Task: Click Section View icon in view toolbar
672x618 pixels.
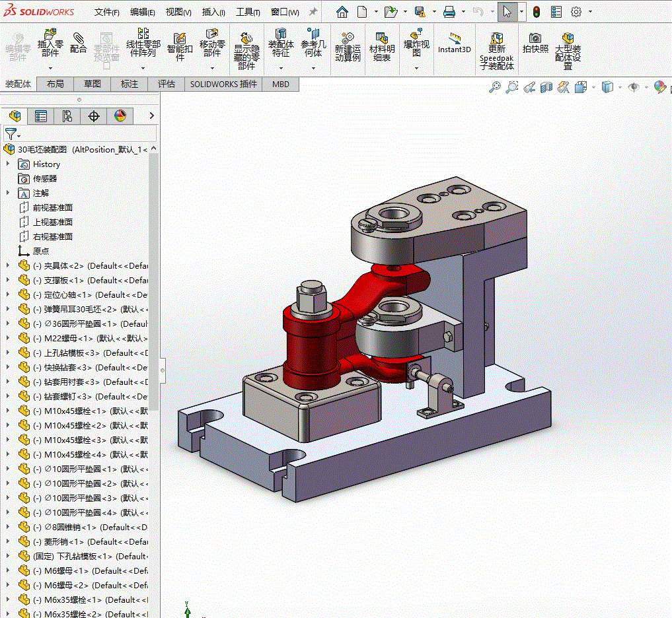Action: pyautogui.click(x=546, y=87)
